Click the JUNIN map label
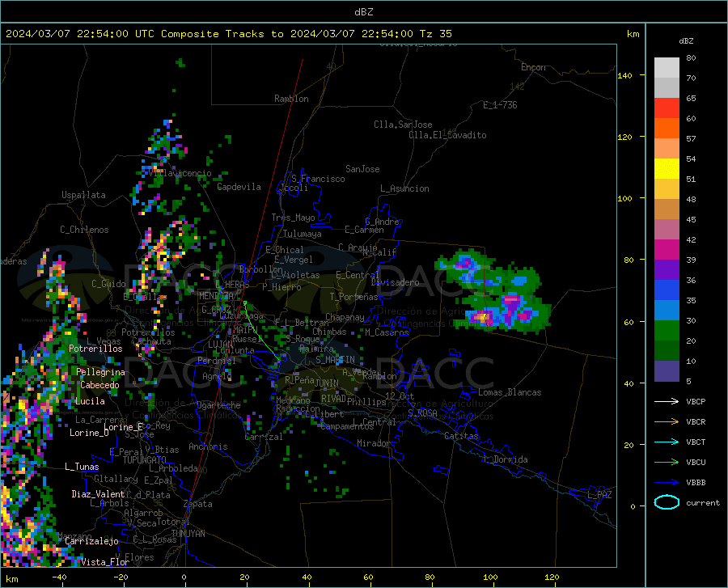Viewport: 728px width, 588px height. (x=327, y=383)
